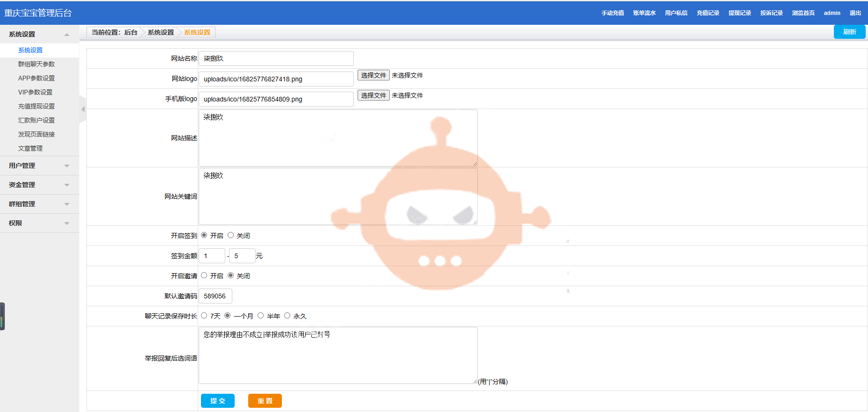This screenshot has width=868, height=412.
Task: Select 关闭 for 开启签到
Action: (x=230, y=235)
